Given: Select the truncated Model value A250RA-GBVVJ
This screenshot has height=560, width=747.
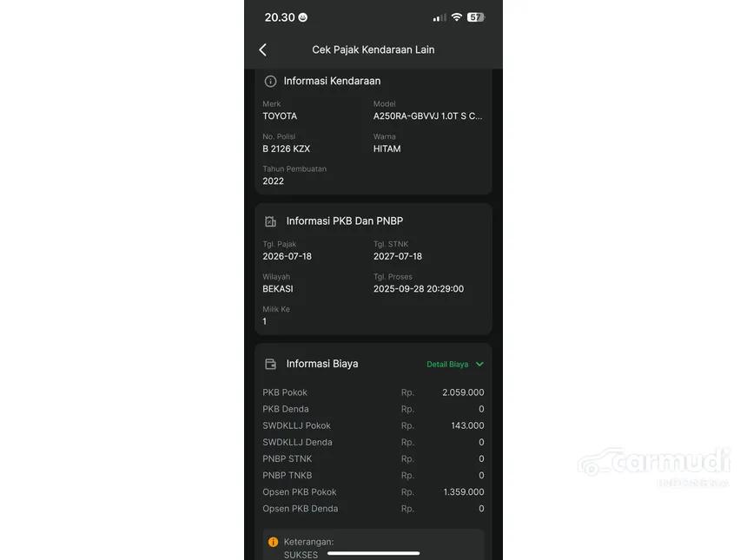Looking at the screenshot, I should (428, 116).
